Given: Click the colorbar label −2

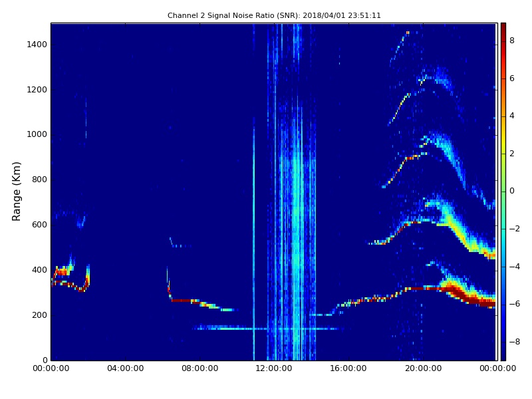Looking at the screenshot, I should [x=514, y=229].
